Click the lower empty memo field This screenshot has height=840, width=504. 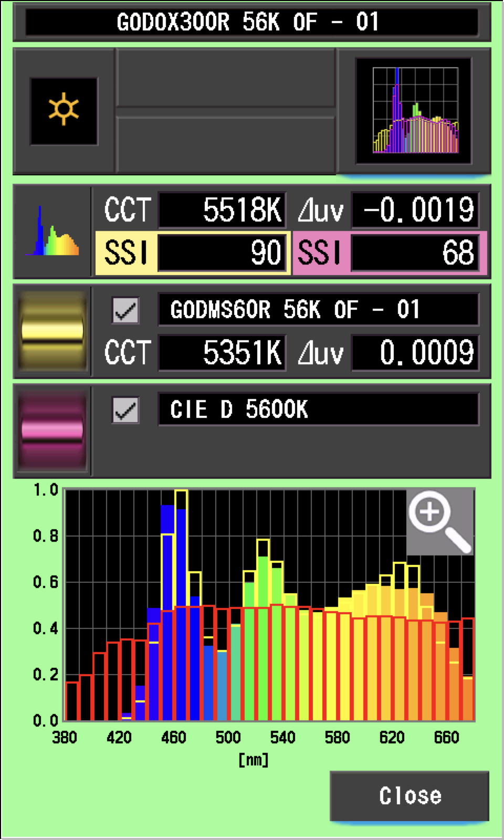coord(225,144)
